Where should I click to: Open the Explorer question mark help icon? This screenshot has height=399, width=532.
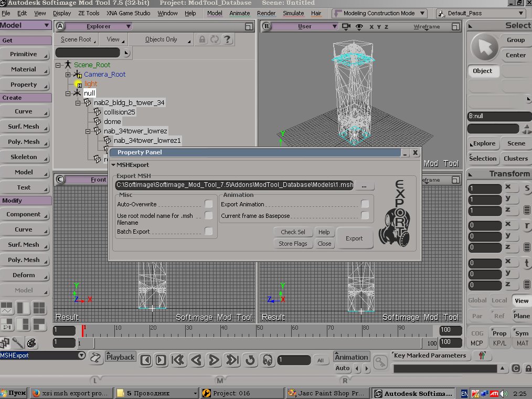(227, 39)
